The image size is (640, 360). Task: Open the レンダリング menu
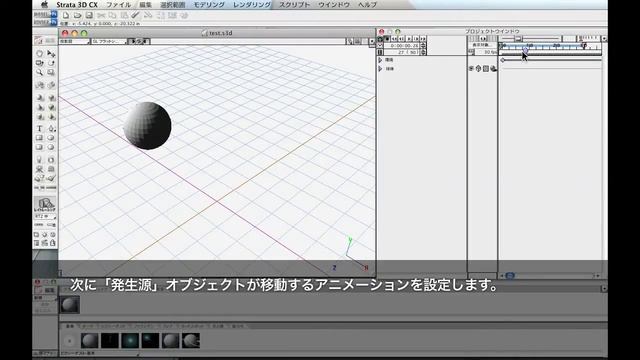pos(252,5)
